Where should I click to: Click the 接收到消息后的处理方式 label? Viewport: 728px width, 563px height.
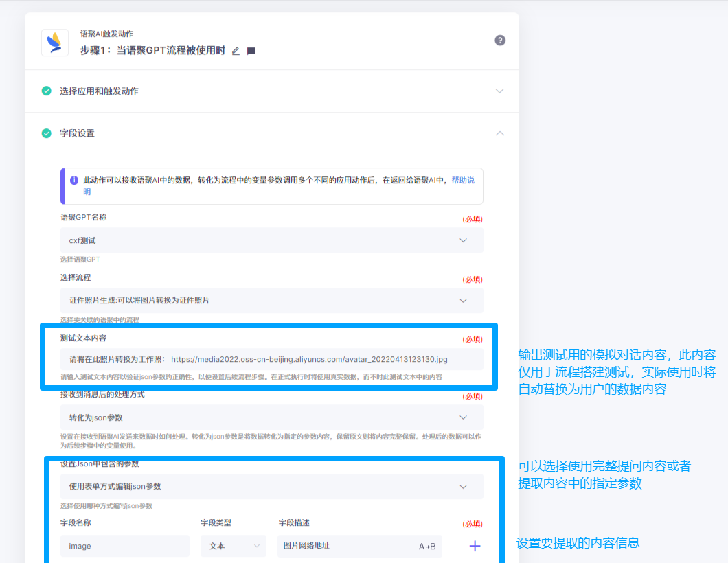pyautogui.click(x=102, y=395)
